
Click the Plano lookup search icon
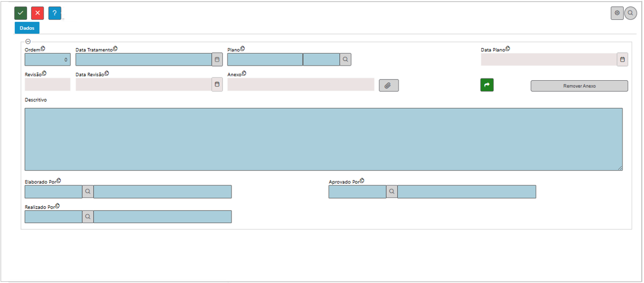[x=345, y=59]
